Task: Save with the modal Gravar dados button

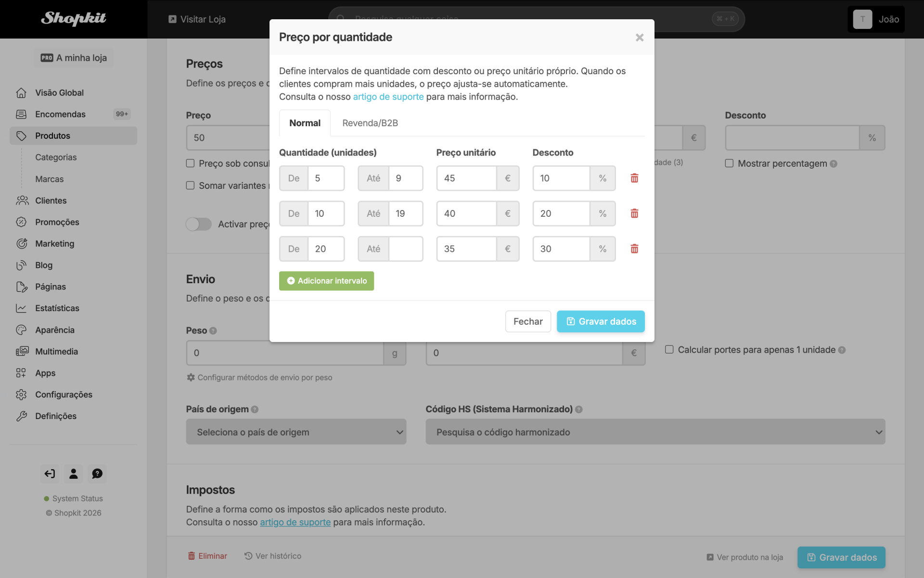Action: pyautogui.click(x=601, y=321)
